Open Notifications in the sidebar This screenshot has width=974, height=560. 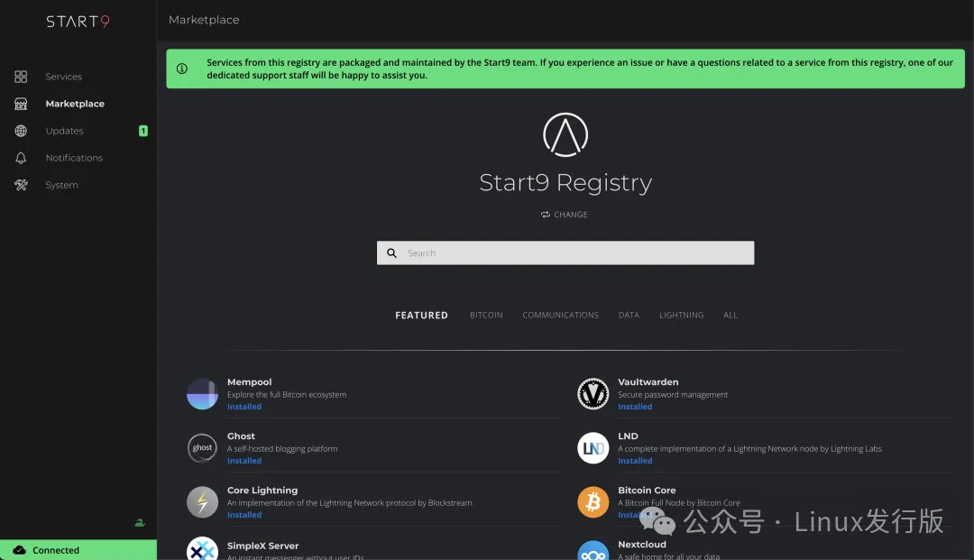pos(74,158)
